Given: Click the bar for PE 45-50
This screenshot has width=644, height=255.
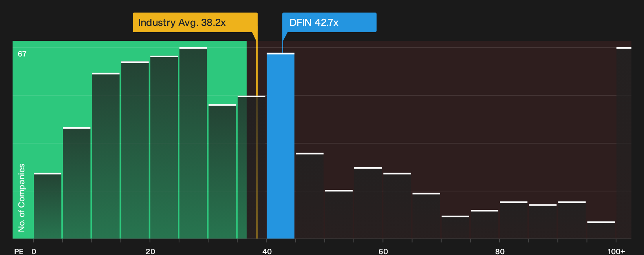Looking at the screenshot, I should [310, 195].
